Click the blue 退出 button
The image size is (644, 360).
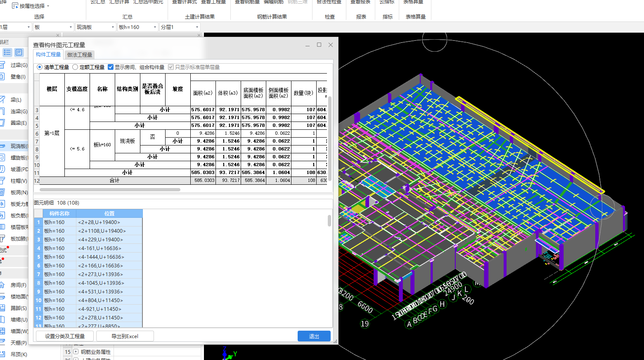coord(314,336)
